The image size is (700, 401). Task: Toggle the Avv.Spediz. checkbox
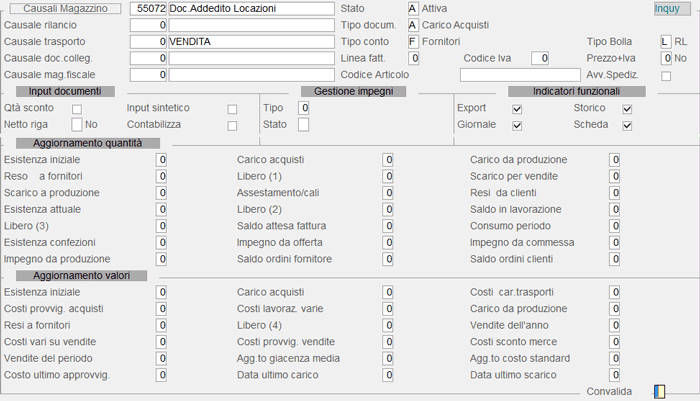pos(666,76)
